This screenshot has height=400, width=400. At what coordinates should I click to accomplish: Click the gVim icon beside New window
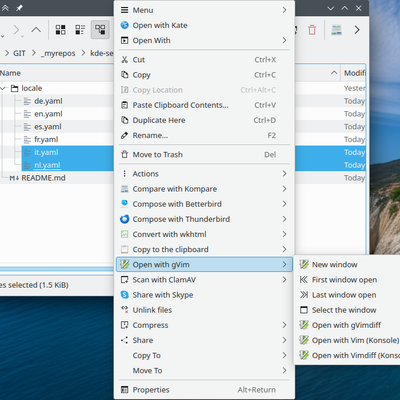304,264
